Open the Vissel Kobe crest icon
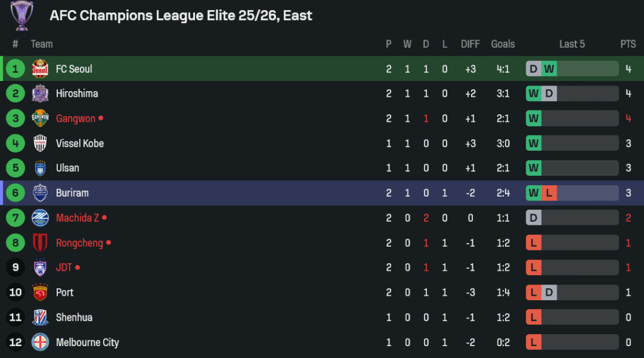This screenshot has width=644, height=358. click(x=40, y=144)
